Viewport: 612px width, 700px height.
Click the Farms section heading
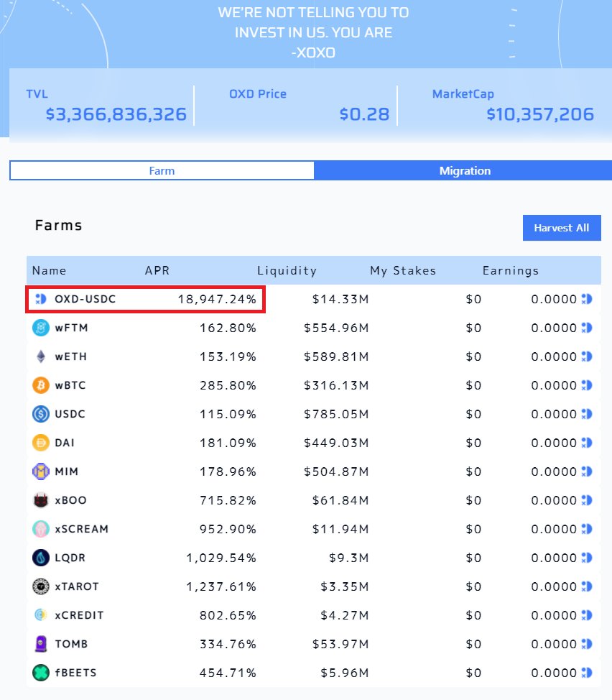58,225
